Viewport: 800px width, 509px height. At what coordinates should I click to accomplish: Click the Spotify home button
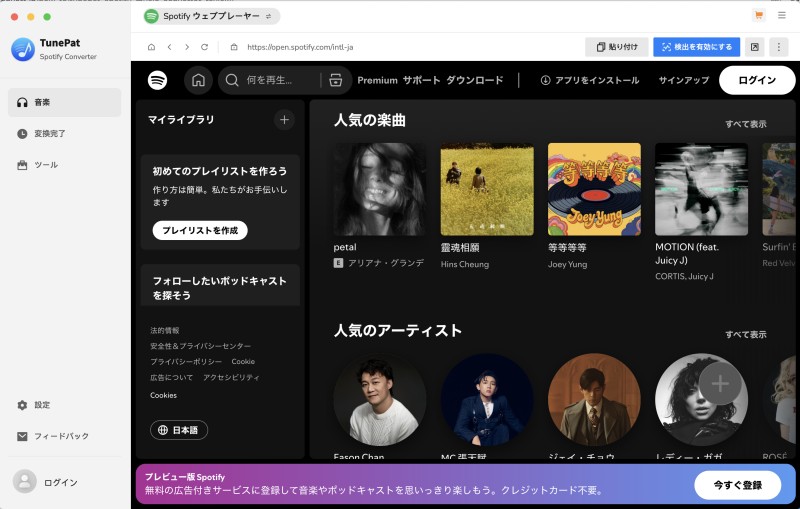click(x=198, y=80)
